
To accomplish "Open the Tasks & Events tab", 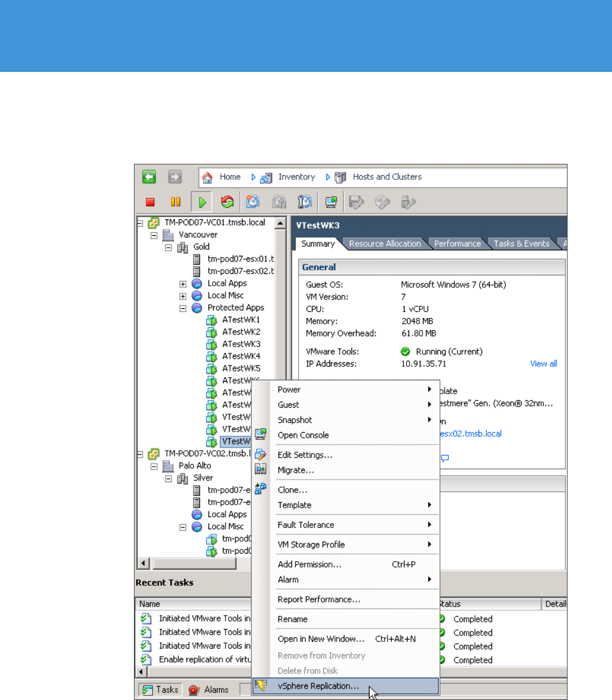I will [521, 244].
